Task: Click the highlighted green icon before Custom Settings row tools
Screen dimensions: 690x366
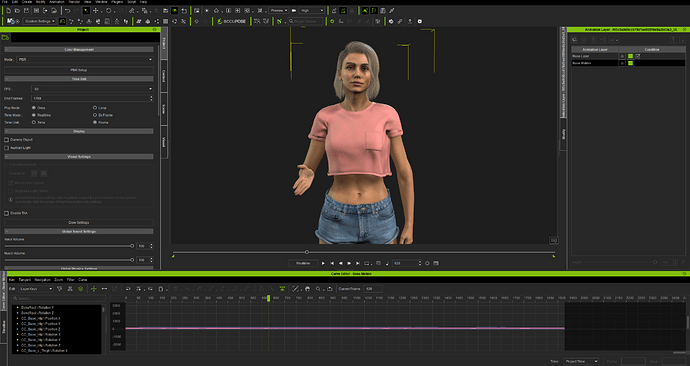Action: click(62, 21)
